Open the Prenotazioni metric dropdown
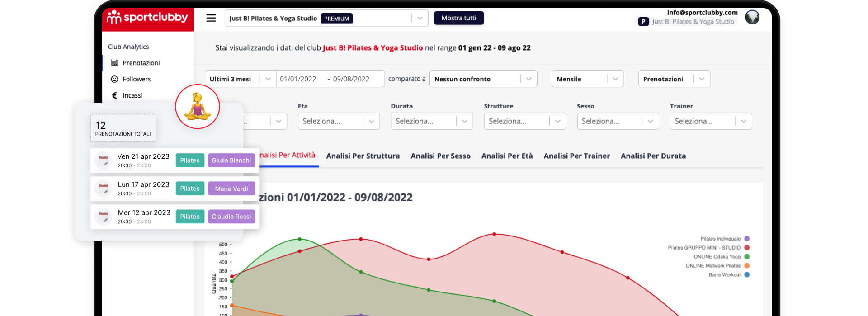The image size is (868, 316). pos(674,79)
